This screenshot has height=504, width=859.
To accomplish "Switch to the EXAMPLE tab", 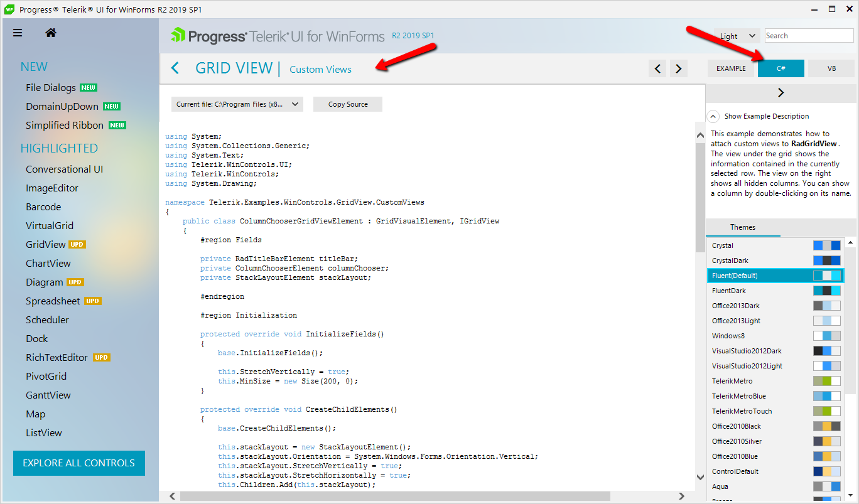I will point(731,68).
